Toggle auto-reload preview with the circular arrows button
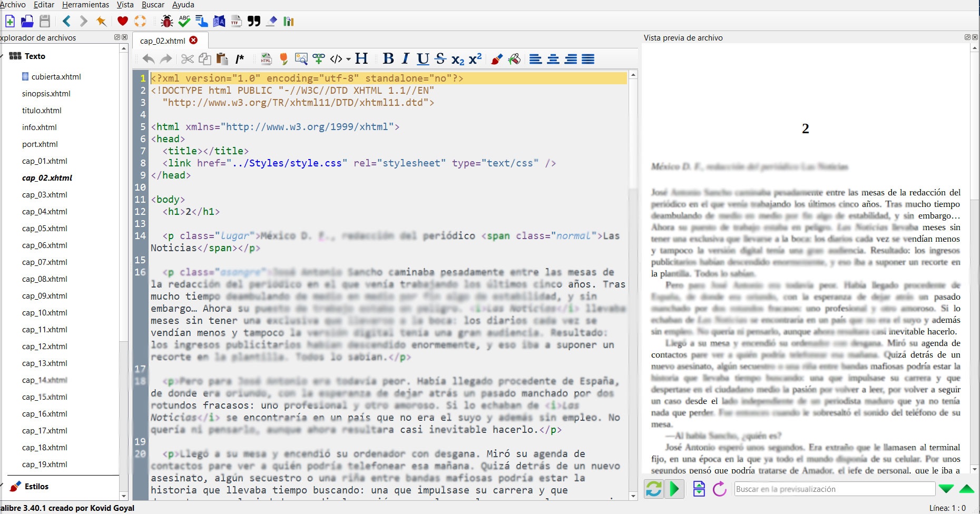 (654, 489)
